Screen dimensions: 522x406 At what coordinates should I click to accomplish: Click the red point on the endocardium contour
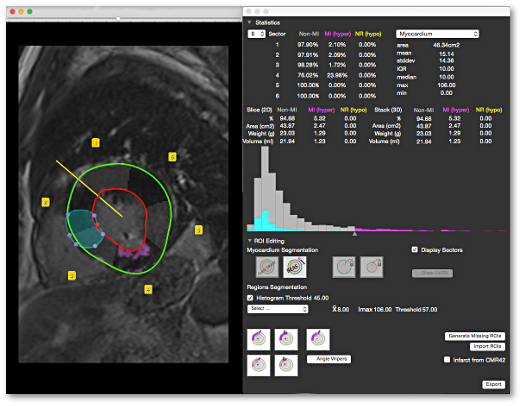coord(97,225)
